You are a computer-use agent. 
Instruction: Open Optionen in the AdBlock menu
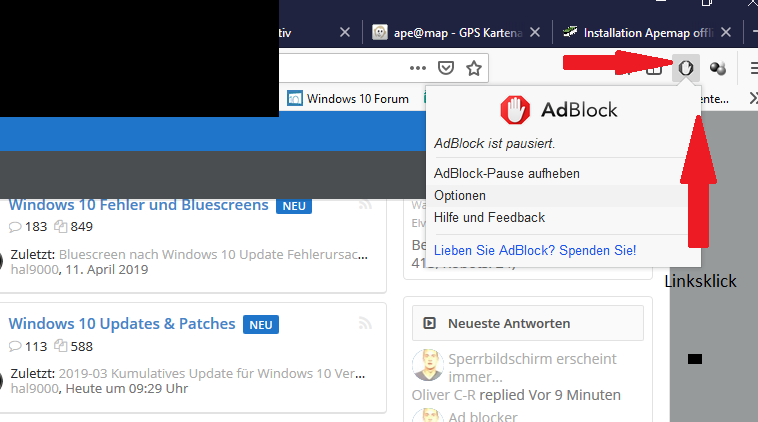coord(556,196)
